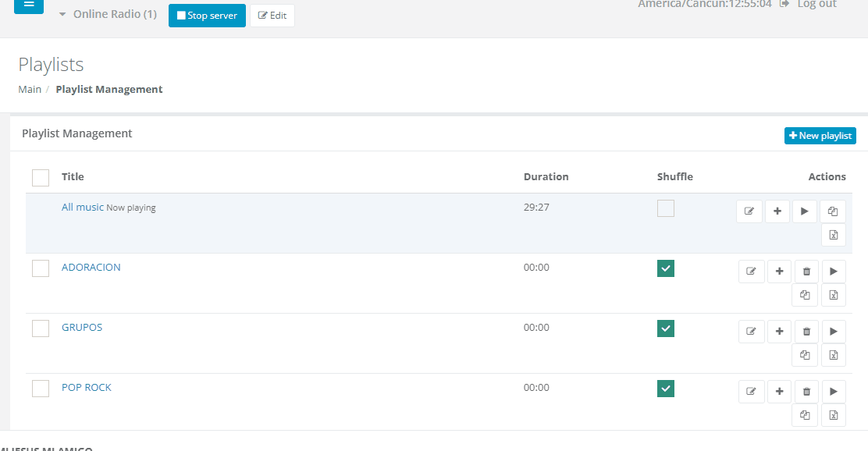Export All music playlist to Excel
Image resolution: width=868 pixels, height=451 pixels.
[x=833, y=235]
